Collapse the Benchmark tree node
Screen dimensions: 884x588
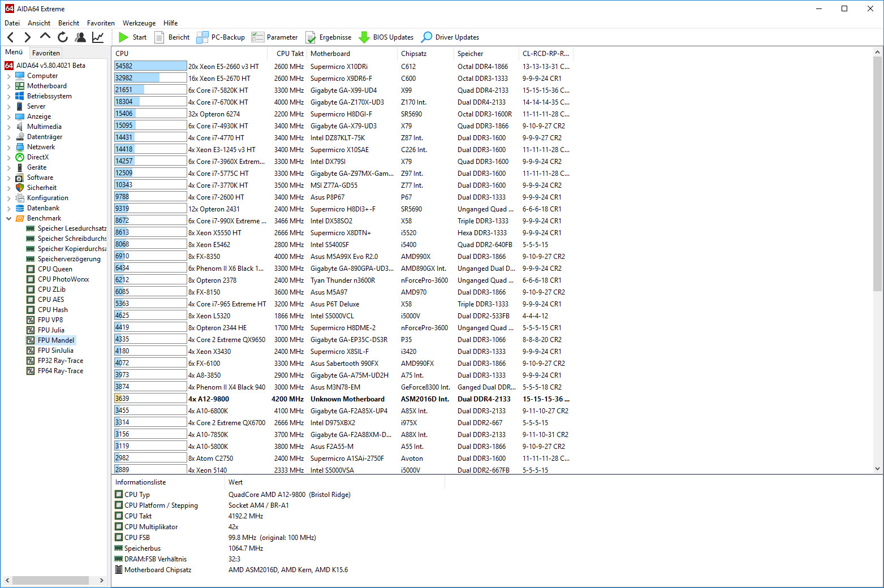8,218
